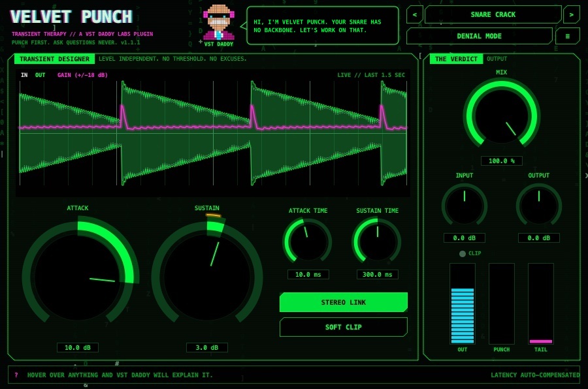Click the Sustain Time knob
Viewport: 588px width, 389px height.
[377, 241]
